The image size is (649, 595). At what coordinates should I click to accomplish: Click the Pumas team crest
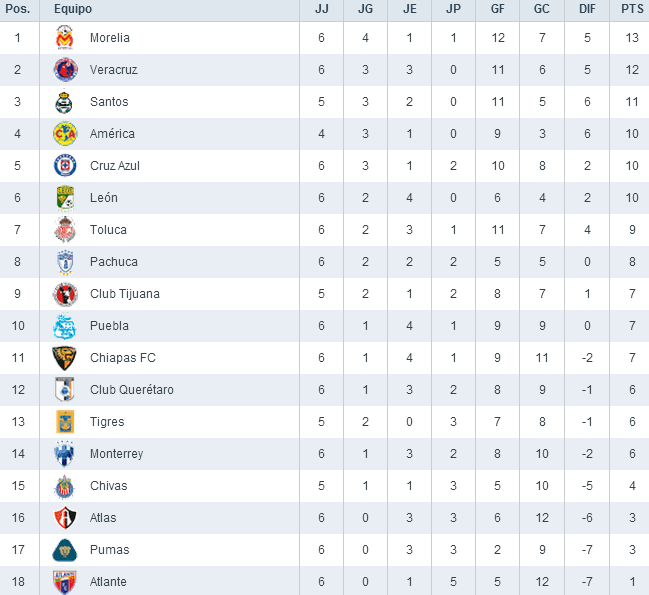point(65,550)
